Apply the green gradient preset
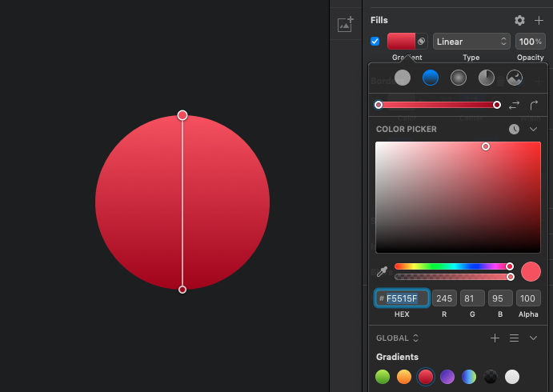Viewport: 553px width, 392px height. pos(383,377)
